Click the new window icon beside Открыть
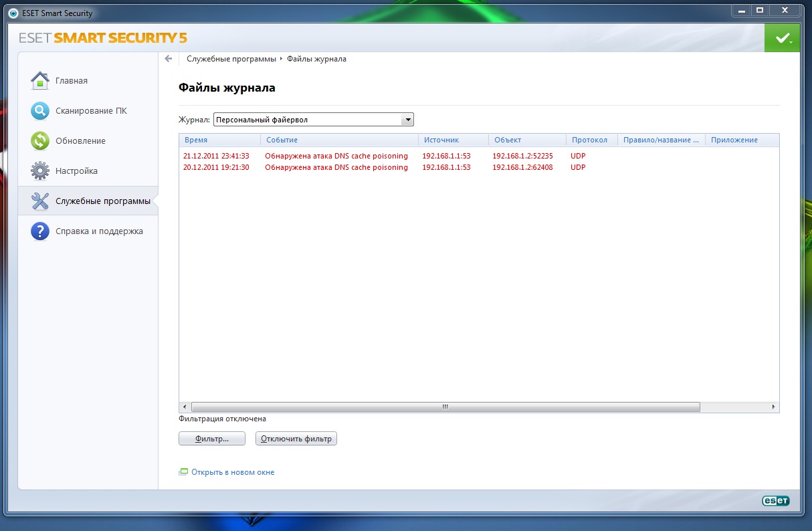This screenshot has width=812, height=531. pos(183,472)
